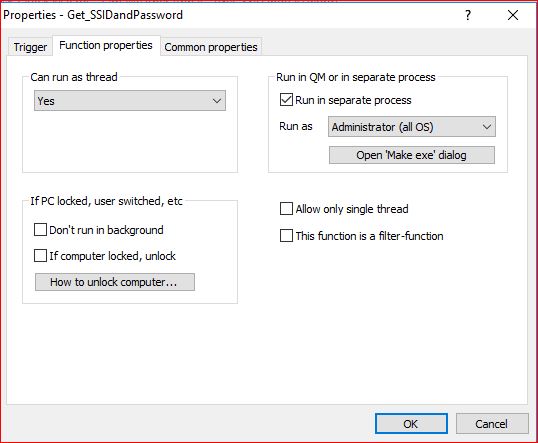Viewport: 538px width, 443px height.
Task: Click the 'Run in separate process' label text
Action: coord(353,100)
